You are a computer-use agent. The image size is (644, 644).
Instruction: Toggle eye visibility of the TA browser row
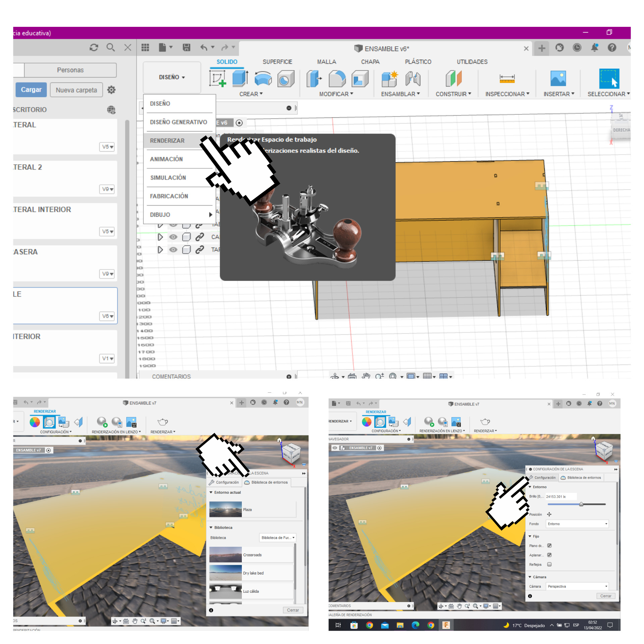pos(173,250)
